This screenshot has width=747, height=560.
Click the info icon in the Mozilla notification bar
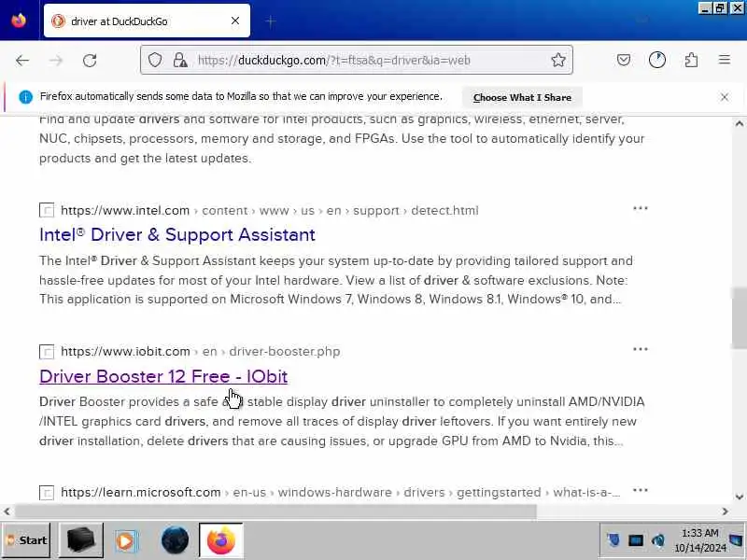tap(26, 97)
